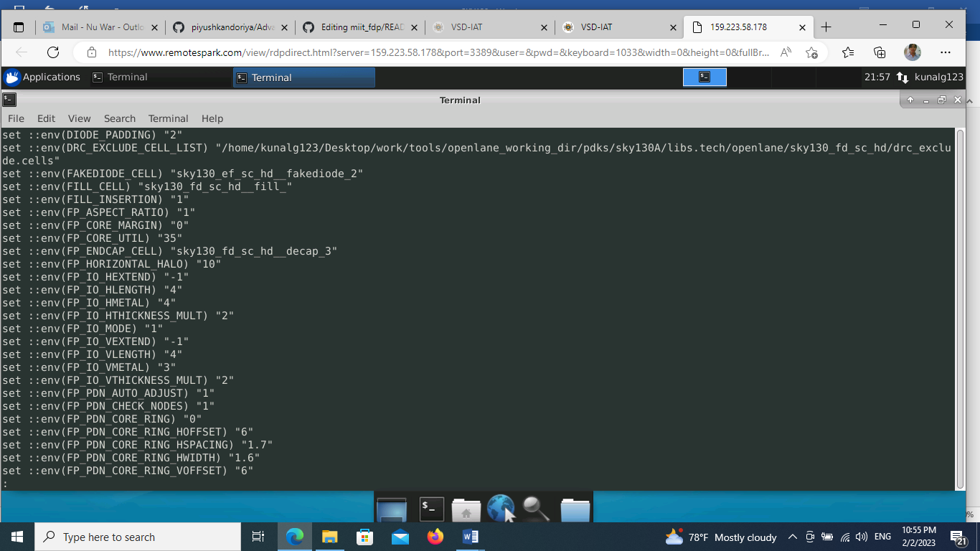Open the Edge Settings and more menu
The width and height of the screenshot is (980, 551).
[x=946, y=52]
